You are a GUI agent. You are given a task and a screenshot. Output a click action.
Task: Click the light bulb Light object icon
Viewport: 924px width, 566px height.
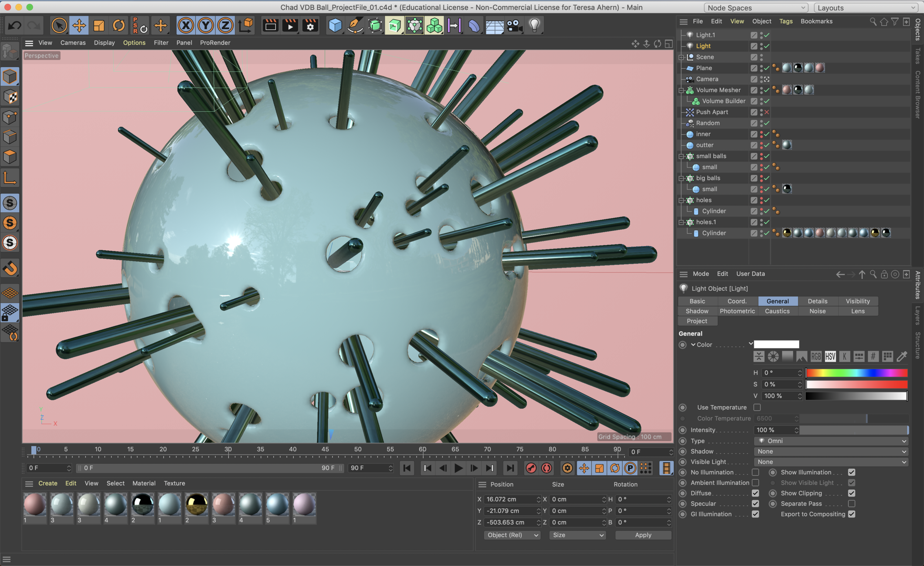(x=534, y=26)
